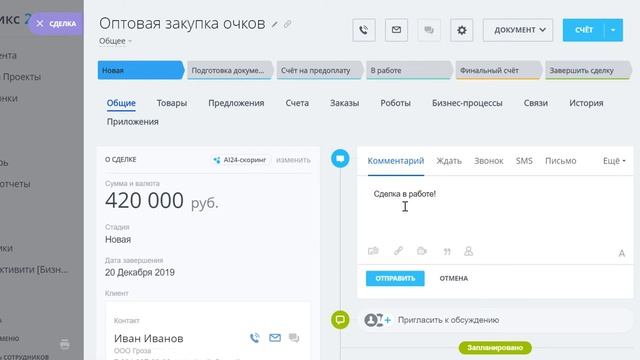Viewport: 640px width, 360px height.
Task: Open contact Иван Иванов
Action: point(149,338)
